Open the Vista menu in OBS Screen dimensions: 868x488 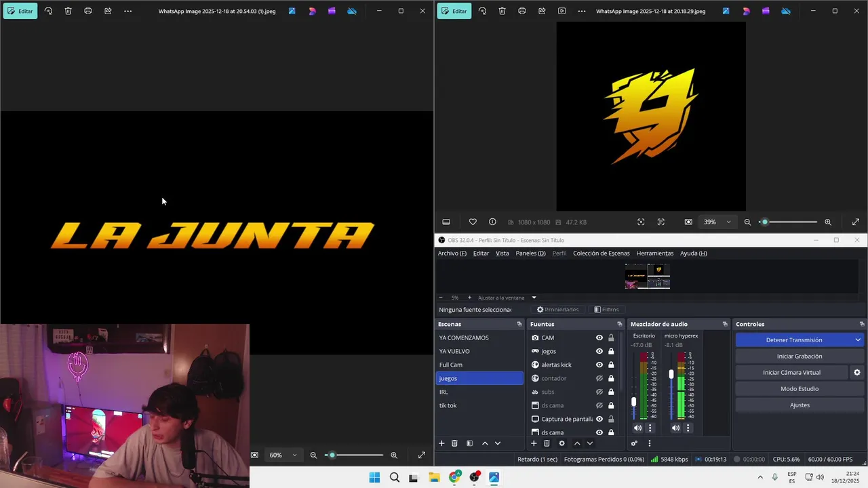pos(502,253)
